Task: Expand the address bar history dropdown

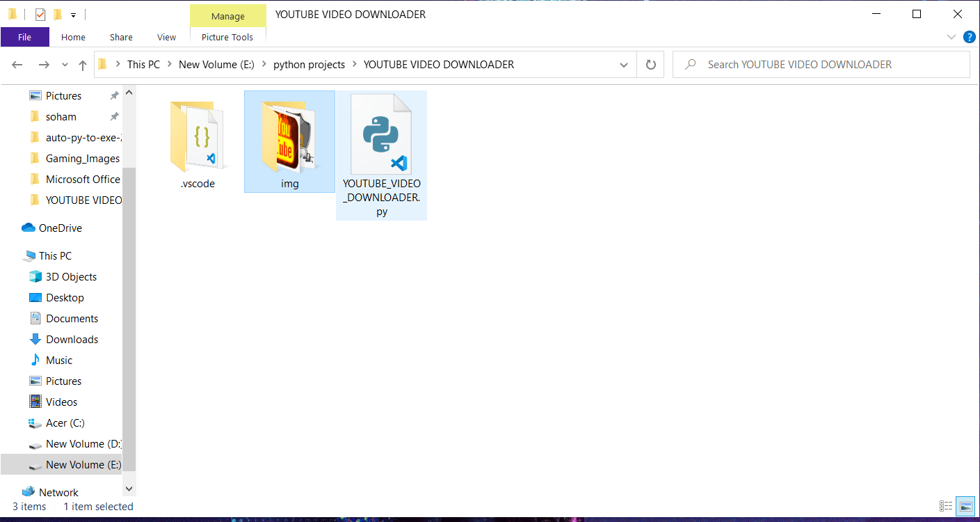Action: 623,65
